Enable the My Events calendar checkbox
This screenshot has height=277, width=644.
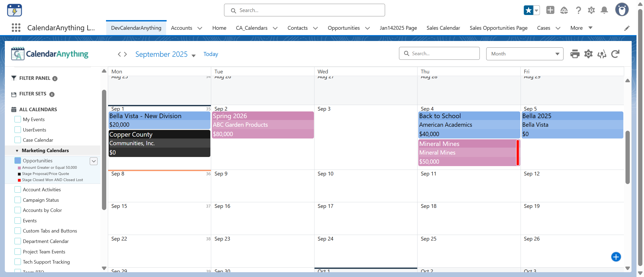pyautogui.click(x=18, y=119)
